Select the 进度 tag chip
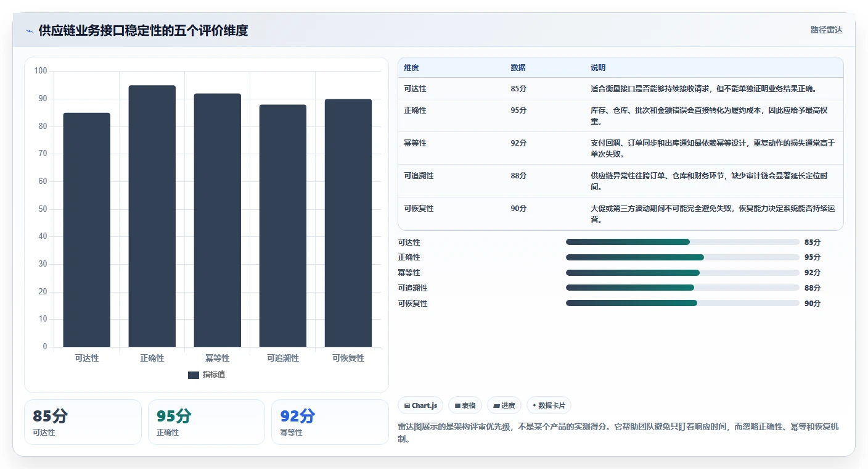Screen dimensions: 868x469 point(504,405)
